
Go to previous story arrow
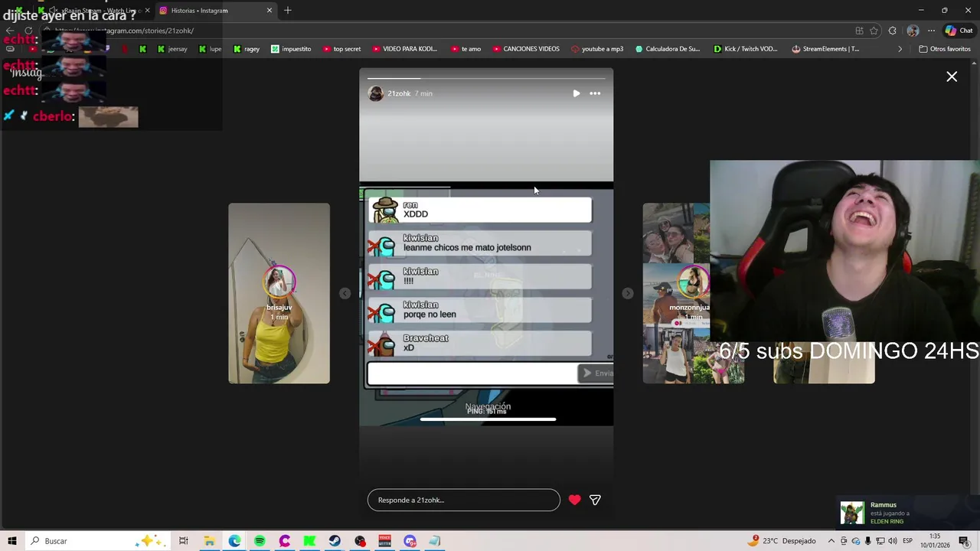(345, 293)
